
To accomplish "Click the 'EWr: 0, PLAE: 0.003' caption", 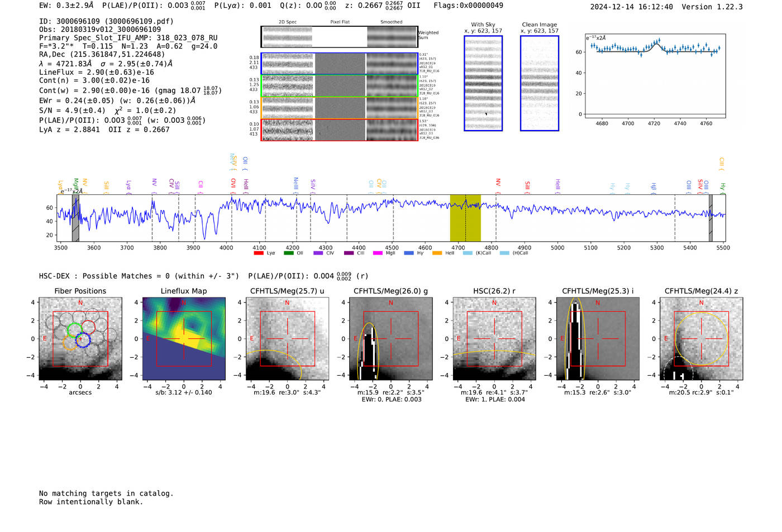I will [x=391, y=400].
